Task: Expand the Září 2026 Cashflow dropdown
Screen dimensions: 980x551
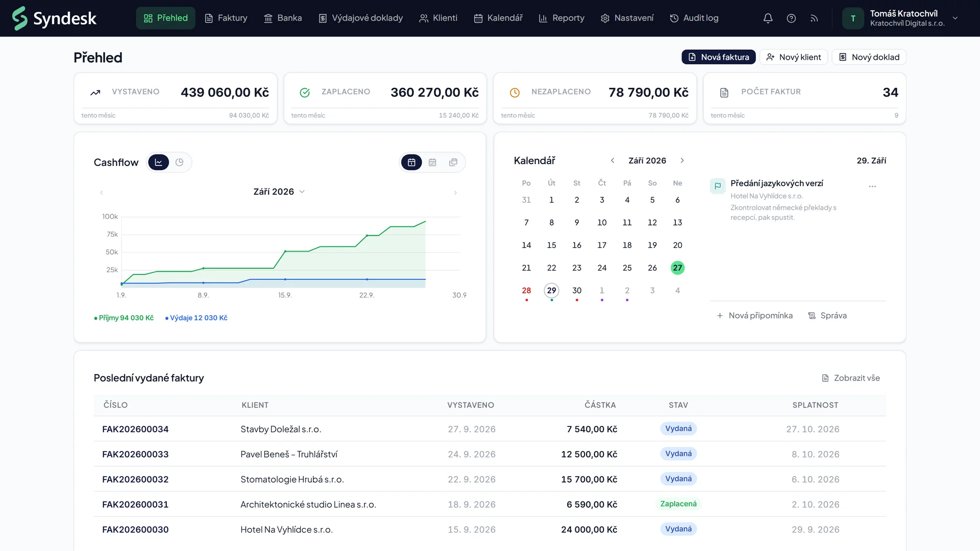Action: (x=279, y=191)
